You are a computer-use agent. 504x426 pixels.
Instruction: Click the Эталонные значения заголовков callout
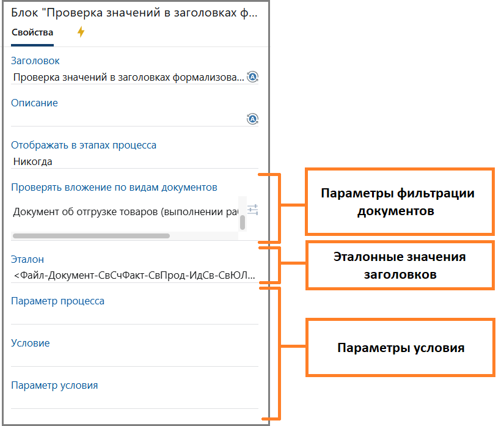[x=399, y=265]
